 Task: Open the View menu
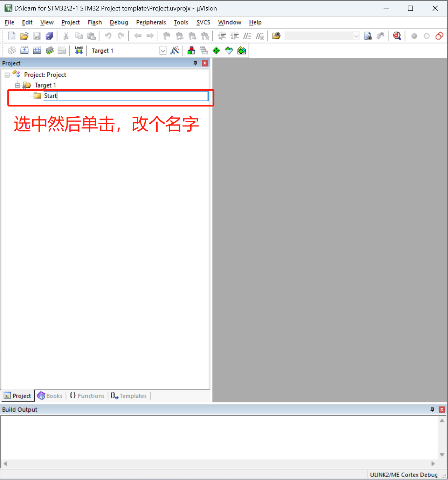[x=47, y=22]
